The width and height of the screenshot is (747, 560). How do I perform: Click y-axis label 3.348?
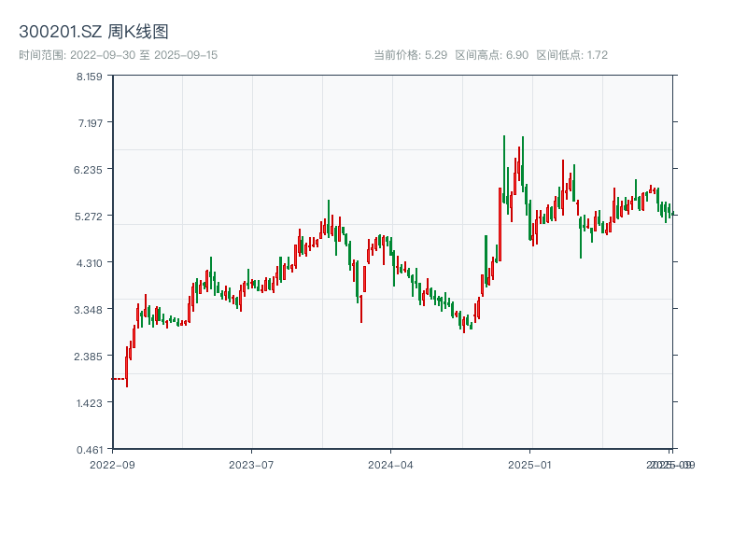(x=88, y=310)
